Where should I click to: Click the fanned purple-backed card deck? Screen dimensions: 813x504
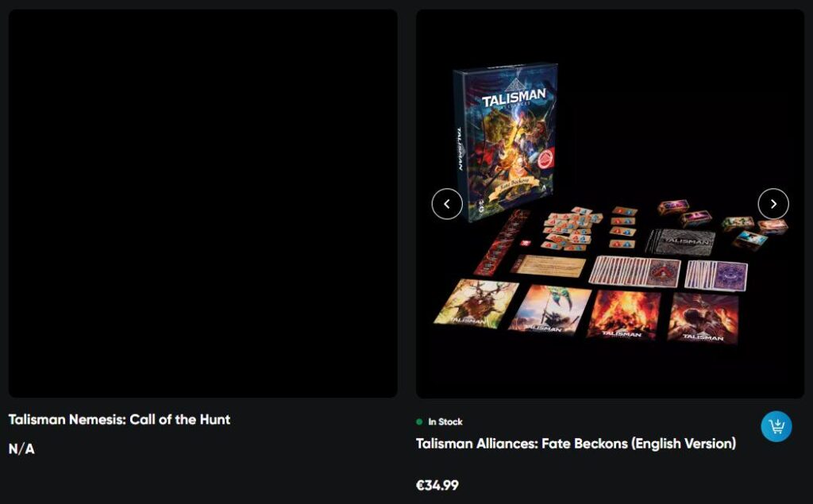(x=716, y=275)
